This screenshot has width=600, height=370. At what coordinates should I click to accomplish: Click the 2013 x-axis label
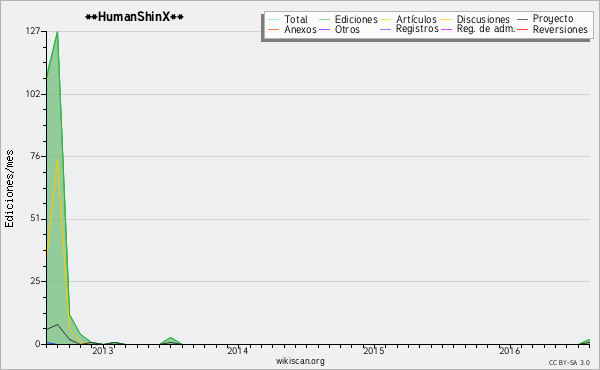(x=103, y=351)
